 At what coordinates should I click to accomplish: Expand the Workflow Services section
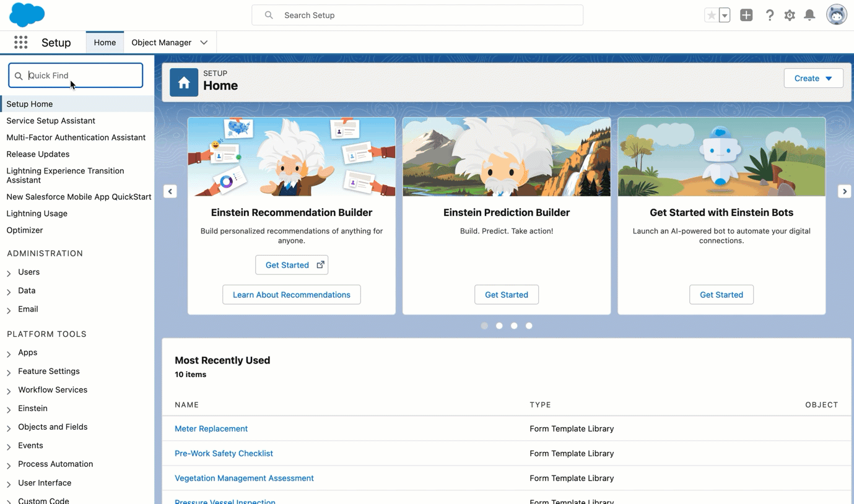point(9,390)
